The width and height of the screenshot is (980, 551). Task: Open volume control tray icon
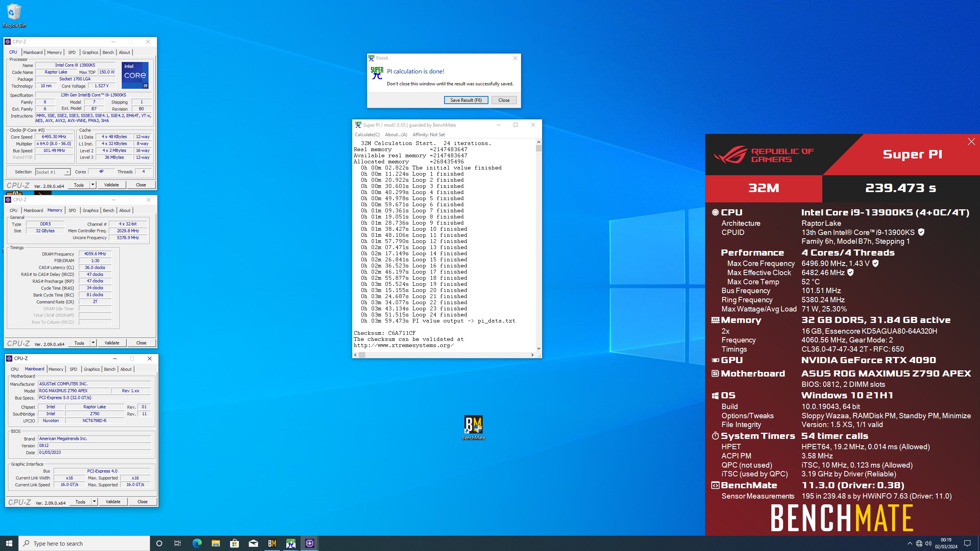pyautogui.click(x=928, y=543)
